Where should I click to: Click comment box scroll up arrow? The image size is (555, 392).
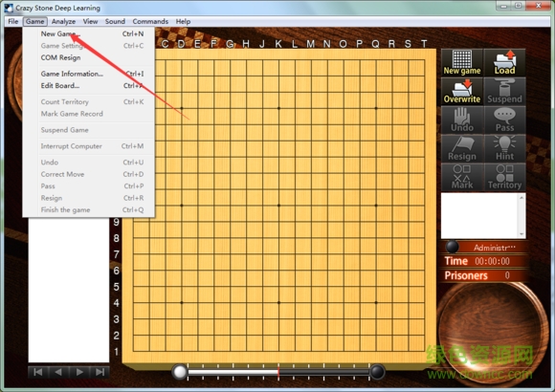coord(522,197)
